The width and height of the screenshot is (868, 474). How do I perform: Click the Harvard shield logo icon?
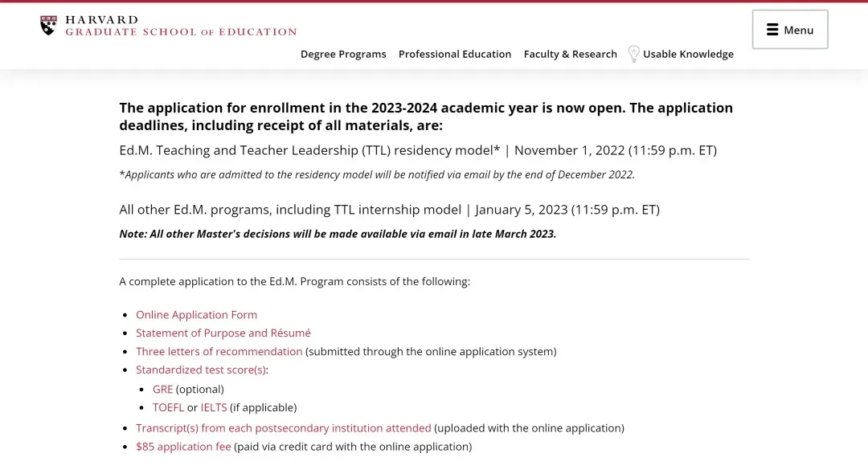click(49, 26)
